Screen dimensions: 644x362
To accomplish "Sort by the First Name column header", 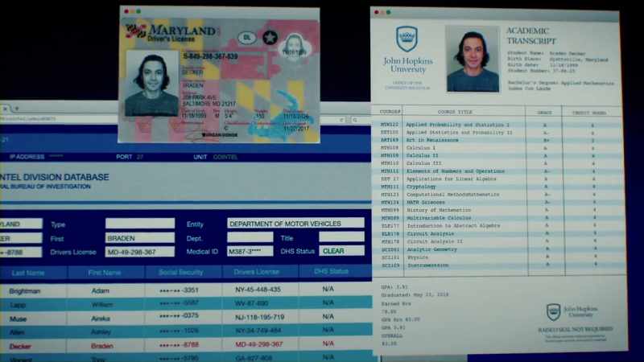I will (x=105, y=273).
